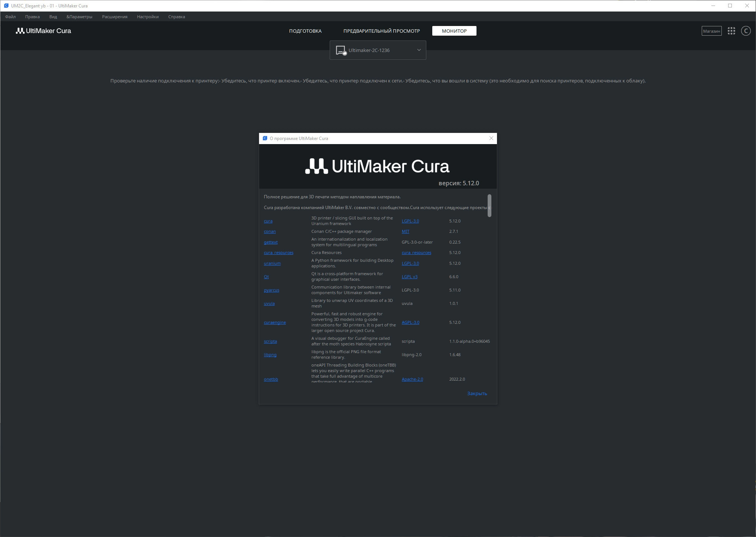Click the About dialog vertical scrollbar
756x537 pixels.
[489, 205]
